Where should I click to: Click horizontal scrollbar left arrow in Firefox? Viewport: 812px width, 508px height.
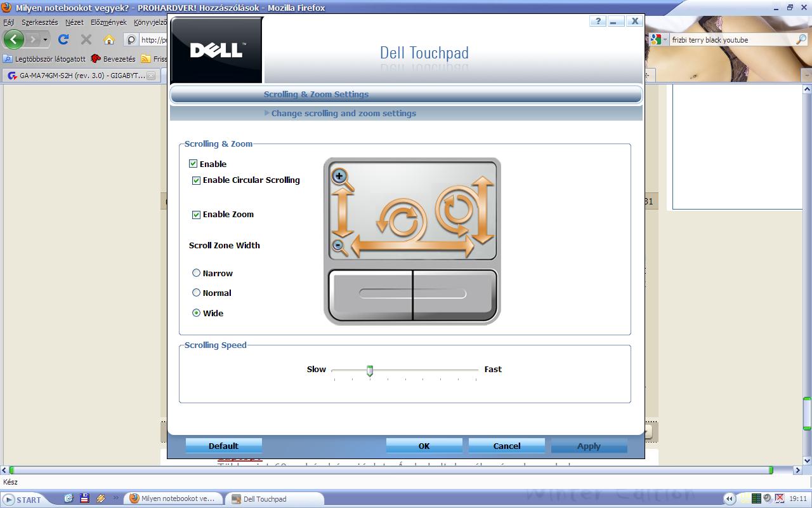pyautogui.click(x=4, y=471)
